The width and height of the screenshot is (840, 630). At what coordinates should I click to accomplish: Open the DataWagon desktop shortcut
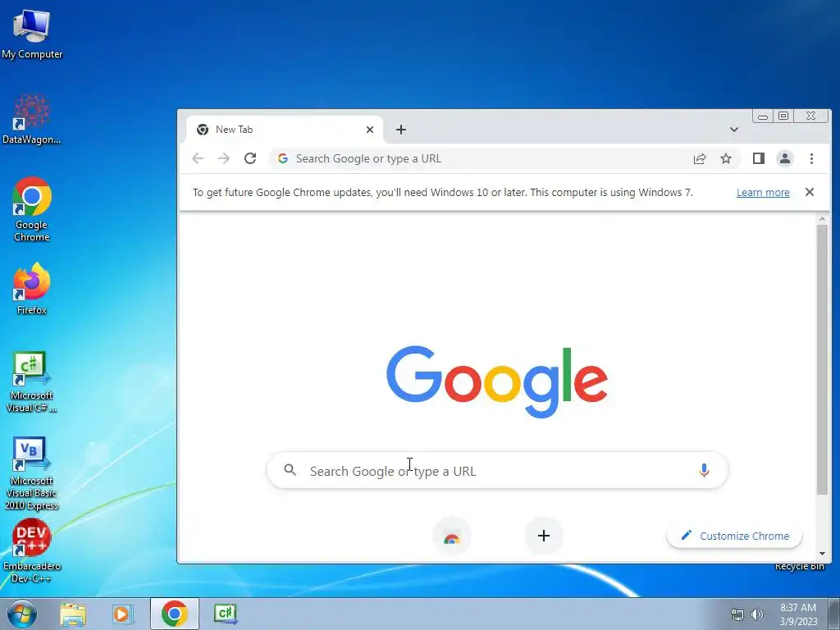coord(32,119)
